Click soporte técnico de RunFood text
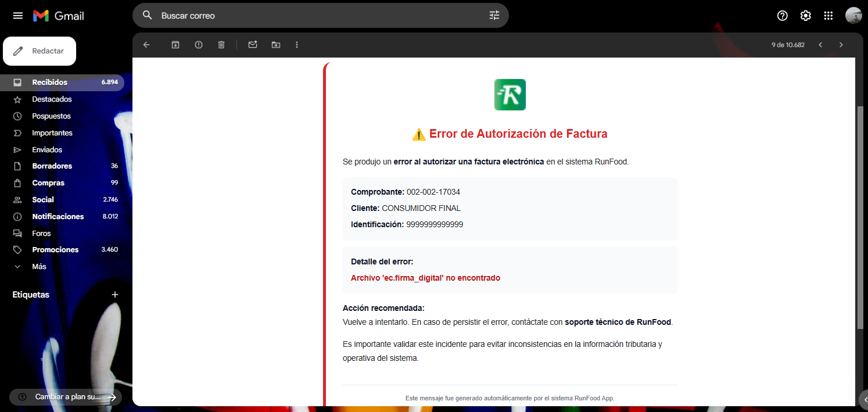 pos(618,322)
